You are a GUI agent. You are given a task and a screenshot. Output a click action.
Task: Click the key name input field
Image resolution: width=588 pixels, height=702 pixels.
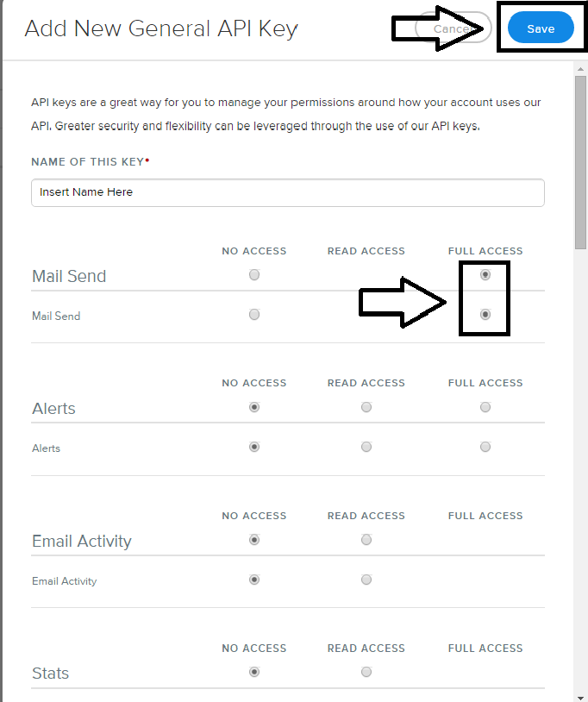pyautogui.click(x=287, y=192)
